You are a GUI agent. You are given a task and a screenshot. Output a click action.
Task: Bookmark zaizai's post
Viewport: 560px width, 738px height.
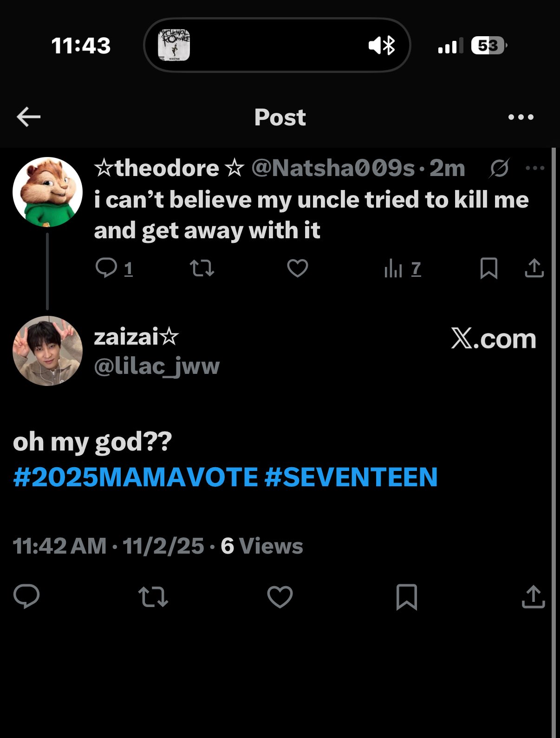[407, 596]
